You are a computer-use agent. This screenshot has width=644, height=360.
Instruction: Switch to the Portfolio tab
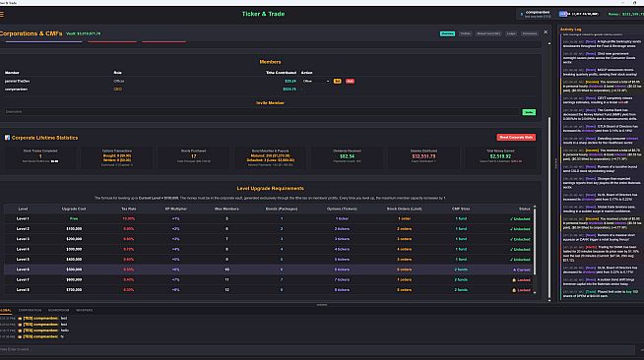coord(466,33)
